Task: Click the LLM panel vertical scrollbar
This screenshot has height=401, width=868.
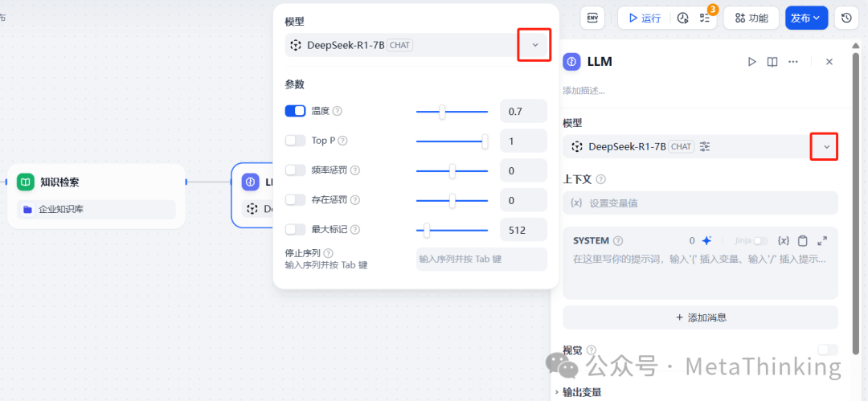Action: 857,203
